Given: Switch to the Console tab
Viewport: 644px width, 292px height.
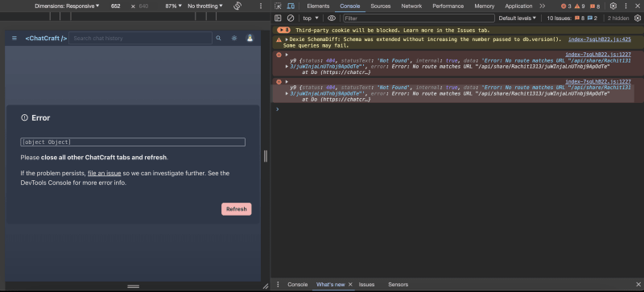Looking at the screenshot, I should point(350,6).
